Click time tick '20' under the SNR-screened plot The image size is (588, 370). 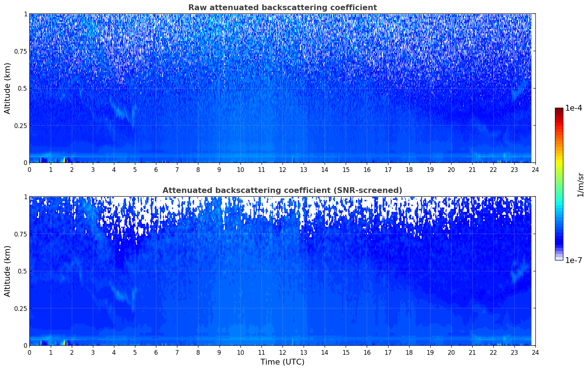(x=451, y=352)
